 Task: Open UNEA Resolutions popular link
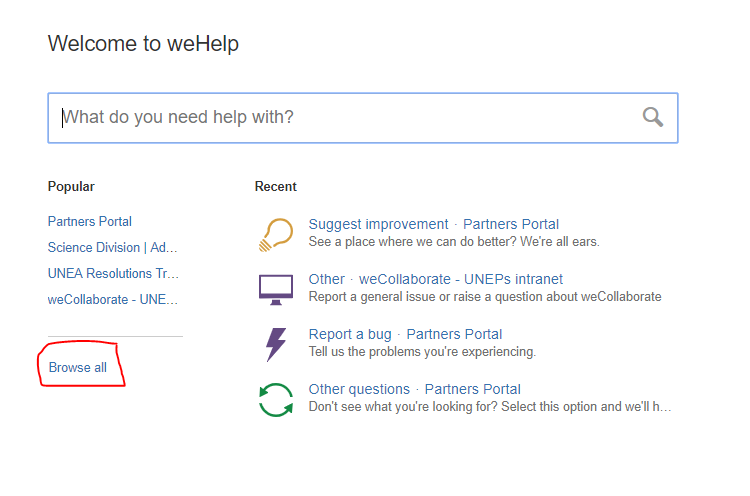(x=113, y=273)
